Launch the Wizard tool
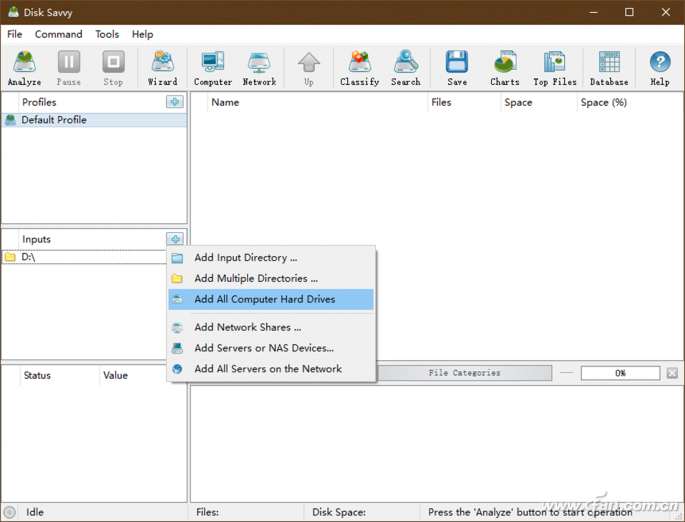 (x=163, y=68)
